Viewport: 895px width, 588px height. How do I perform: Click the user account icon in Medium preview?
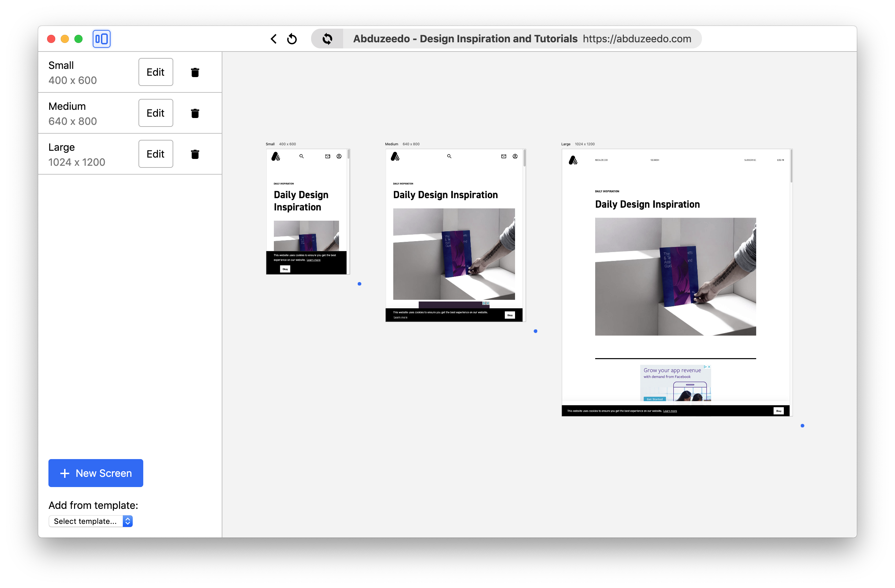coord(515,157)
